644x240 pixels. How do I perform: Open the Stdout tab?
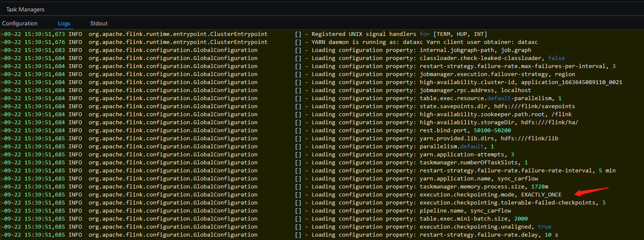[99, 23]
